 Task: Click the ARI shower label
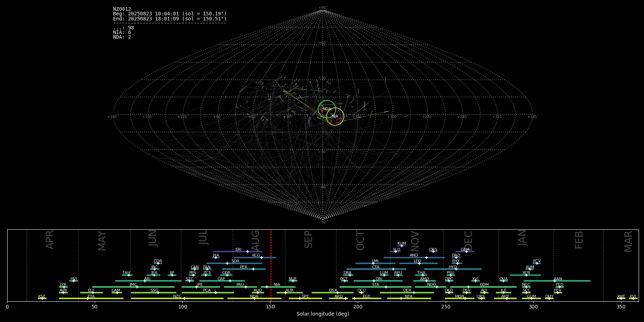point(147,279)
